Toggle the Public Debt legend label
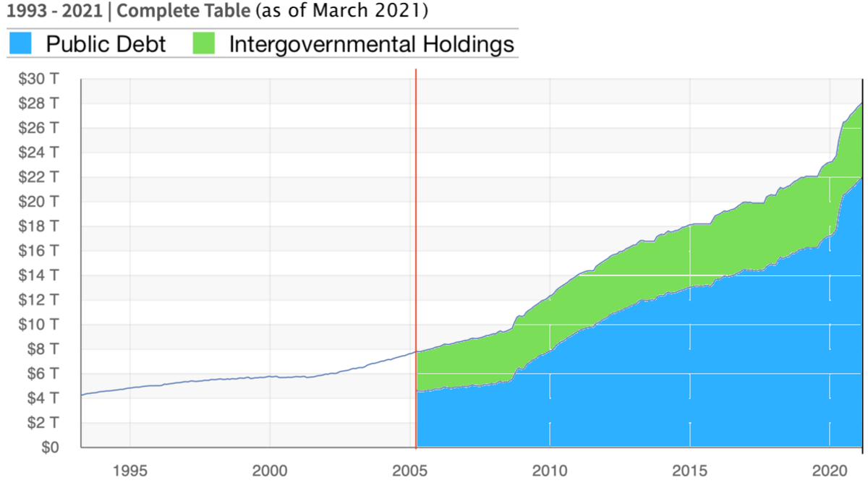The image size is (868, 488). point(106,44)
